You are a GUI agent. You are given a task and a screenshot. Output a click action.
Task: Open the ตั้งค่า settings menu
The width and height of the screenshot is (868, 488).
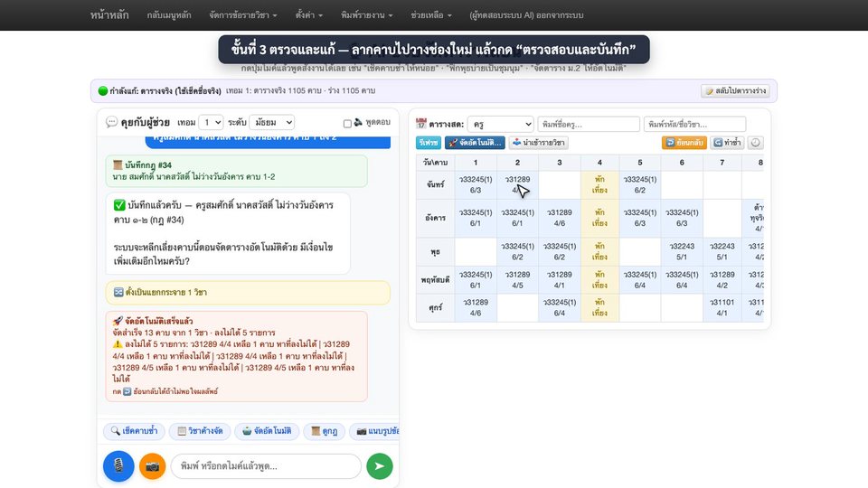coord(309,15)
